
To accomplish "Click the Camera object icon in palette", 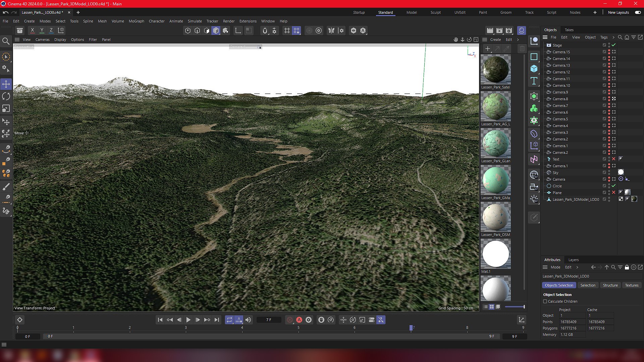I will point(534,187).
